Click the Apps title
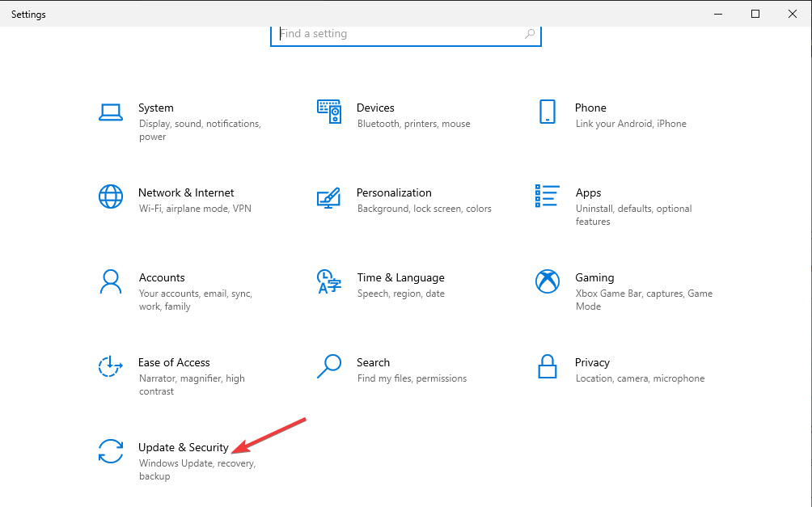Screen dimensions: 812x507 (x=588, y=192)
